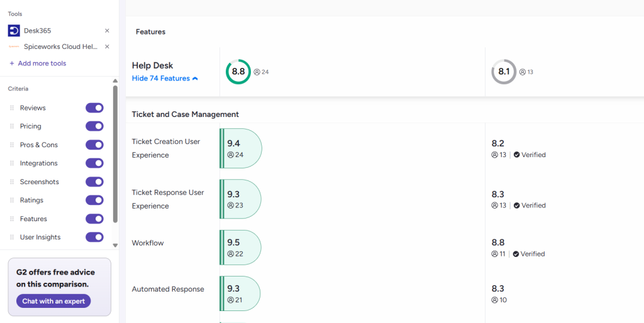Click the 8.8 Help Desk score ring
Image resolution: width=644 pixels, height=323 pixels.
tap(238, 72)
